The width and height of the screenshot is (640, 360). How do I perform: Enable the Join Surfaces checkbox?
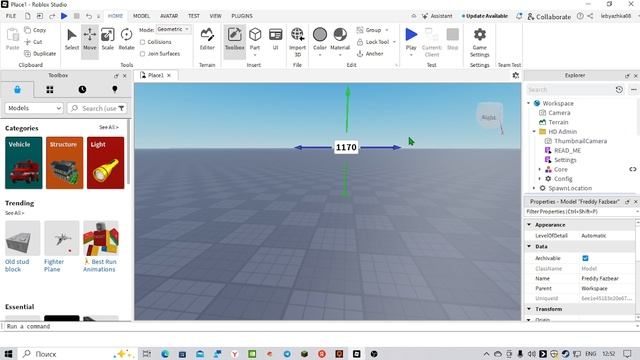click(x=142, y=53)
